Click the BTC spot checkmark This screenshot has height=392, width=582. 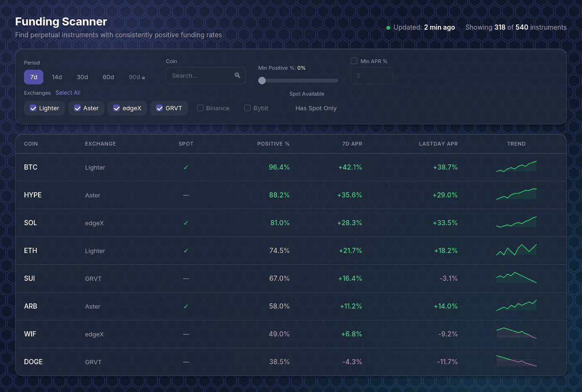186,167
